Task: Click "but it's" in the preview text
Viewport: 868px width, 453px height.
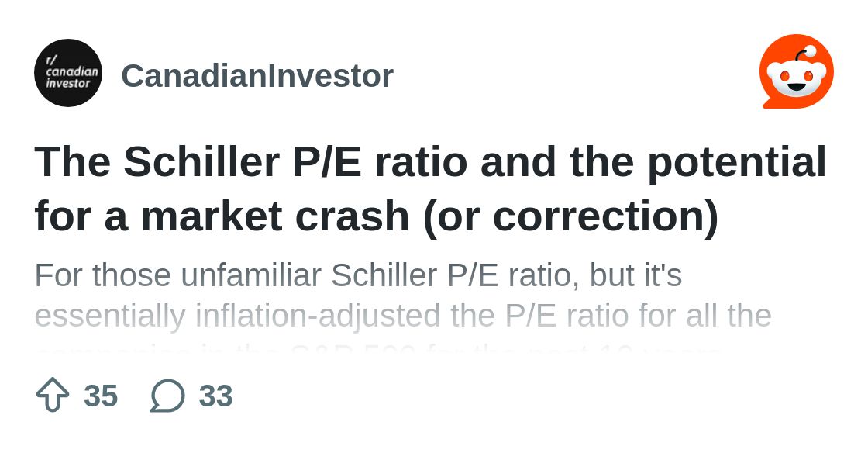Action: [x=635, y=275]
